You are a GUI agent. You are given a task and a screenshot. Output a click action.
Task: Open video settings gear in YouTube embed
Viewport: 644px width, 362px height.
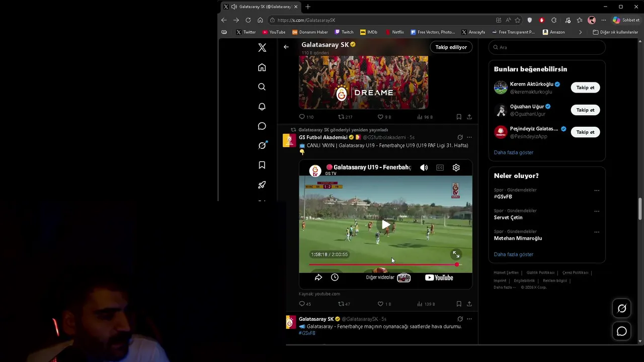456,167
